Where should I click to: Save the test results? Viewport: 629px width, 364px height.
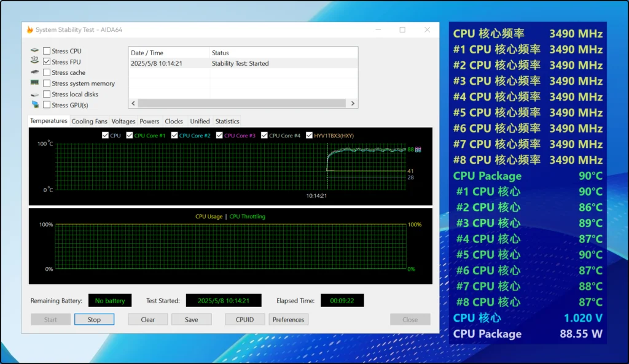click(x=192, y=320)
